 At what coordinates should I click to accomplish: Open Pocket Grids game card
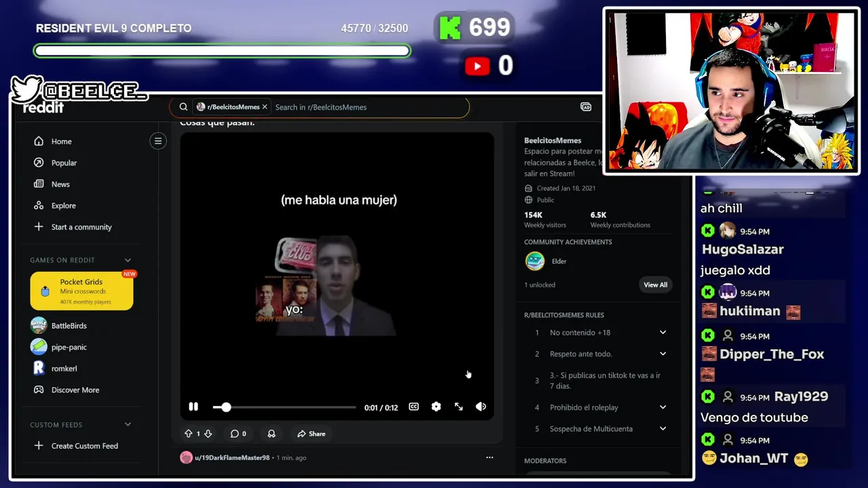click(81, 291)
